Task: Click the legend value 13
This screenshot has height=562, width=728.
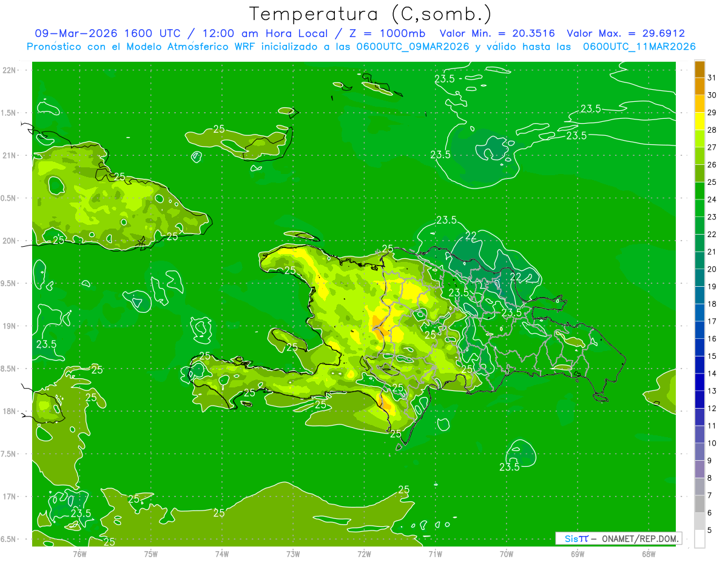Action: (x=712, y=391)
